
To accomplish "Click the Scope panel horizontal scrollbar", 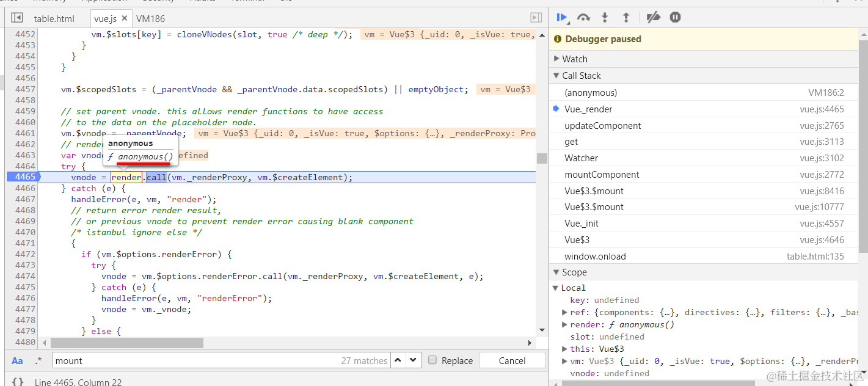I will (x=660, y=383).
